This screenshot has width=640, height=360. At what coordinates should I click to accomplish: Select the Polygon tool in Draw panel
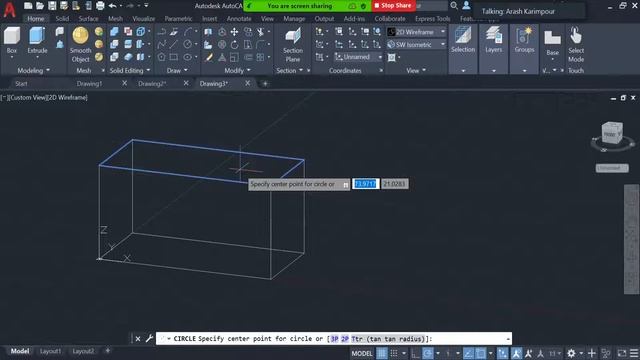click(161, 57)
